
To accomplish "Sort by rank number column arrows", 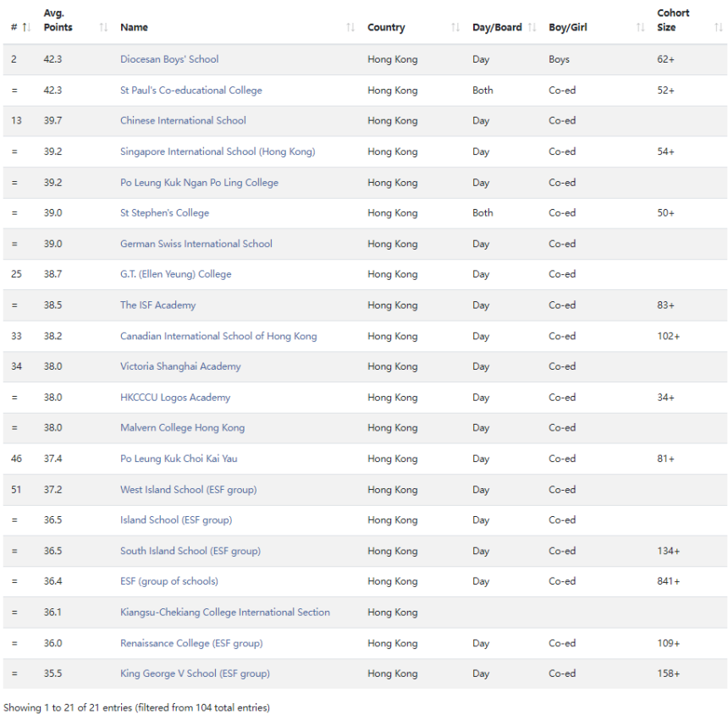I will pos(27,27).
